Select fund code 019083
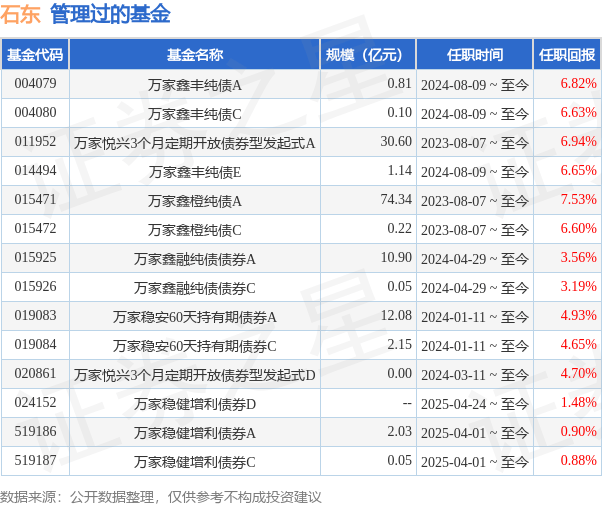The height and width of the screenshot is (506, 602). pyautogui.click(x=35, y=315)
